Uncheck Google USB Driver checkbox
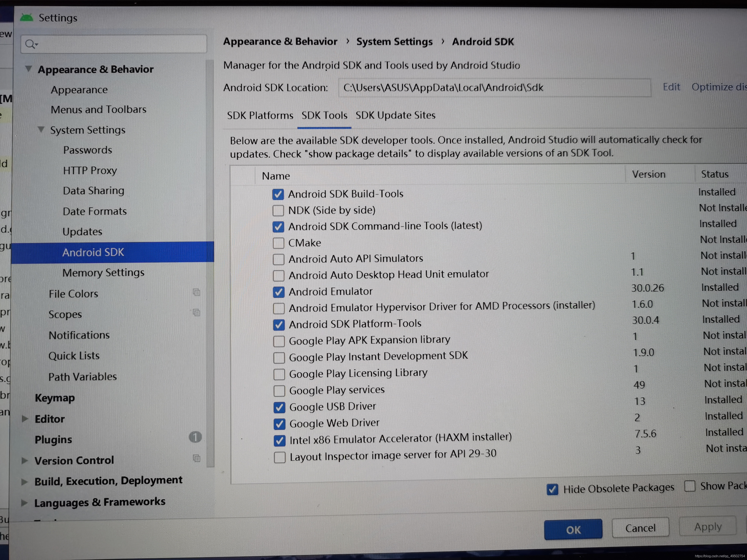 click(279, 408)
